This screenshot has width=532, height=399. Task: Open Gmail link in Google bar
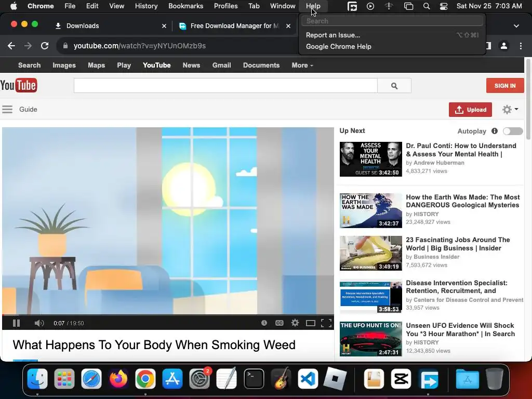coord(221,65)
